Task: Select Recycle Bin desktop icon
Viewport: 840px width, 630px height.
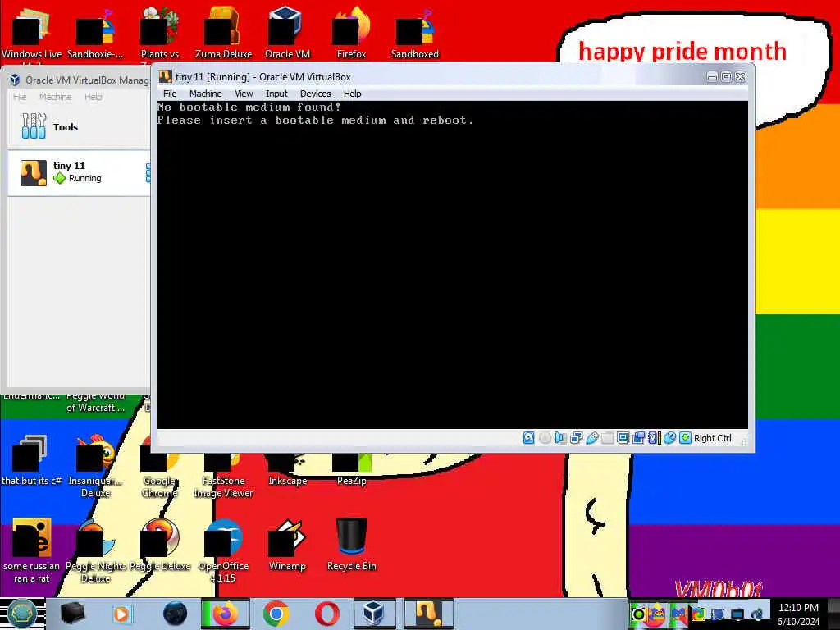Action: [x=351, y=545]
